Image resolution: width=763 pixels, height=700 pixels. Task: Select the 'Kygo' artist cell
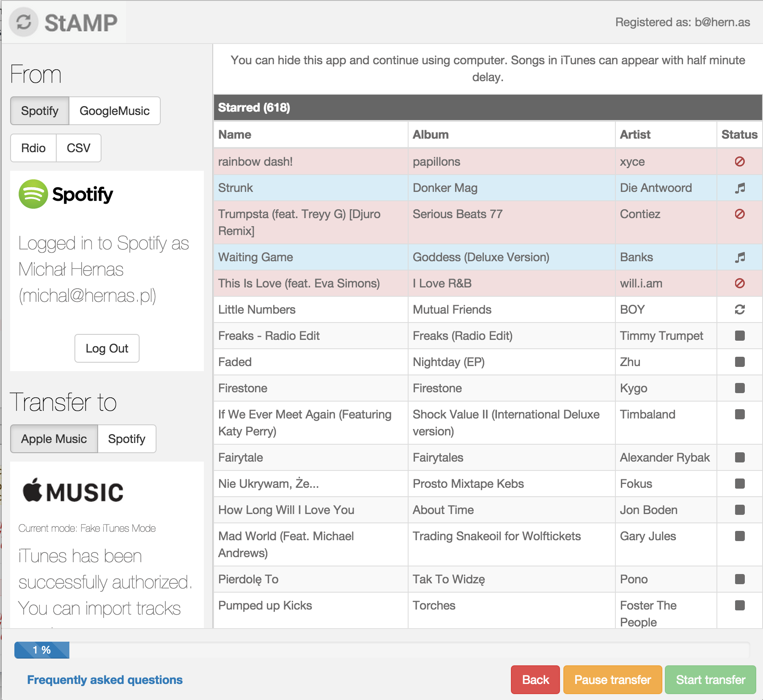click(666, 388)
